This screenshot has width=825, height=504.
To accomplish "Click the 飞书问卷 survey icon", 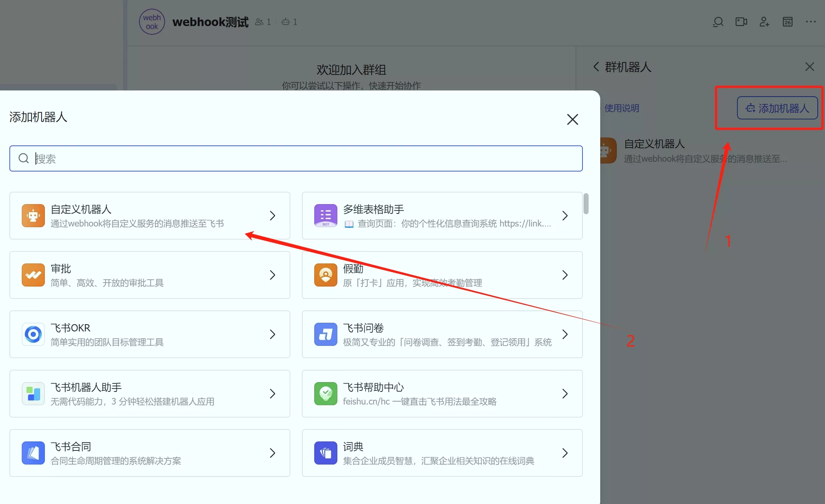I will (325, 334).
